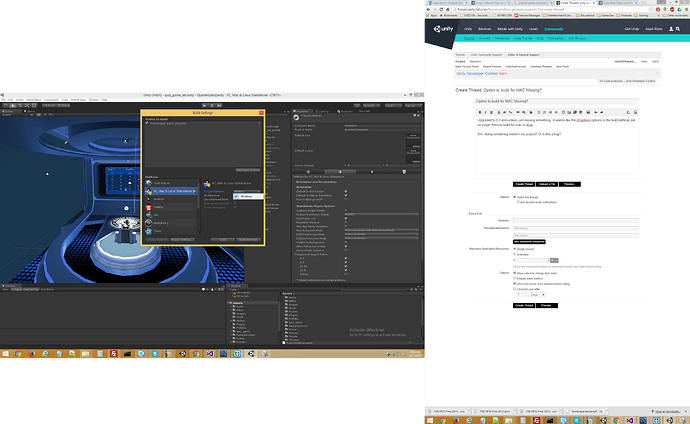The width and height of the screenshot is (690, 424).
Task: Click the top Create Thread button
Action: tap(524, 184)
